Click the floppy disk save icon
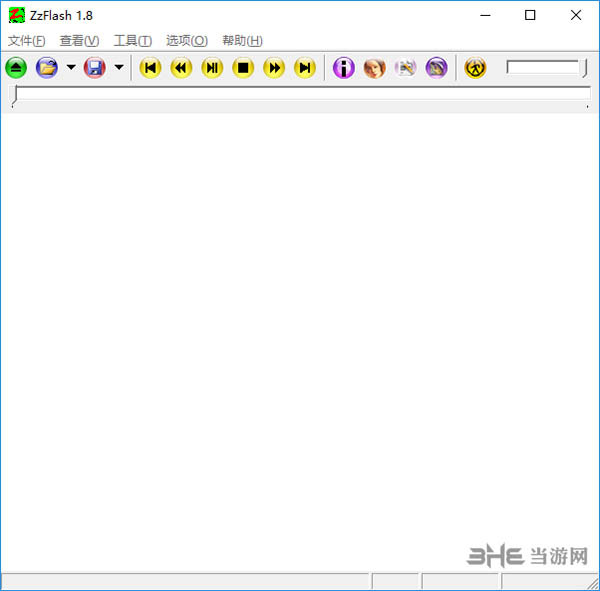Viewport: 600px width, 591px height. pyautogui.click(x=95, y=68)
